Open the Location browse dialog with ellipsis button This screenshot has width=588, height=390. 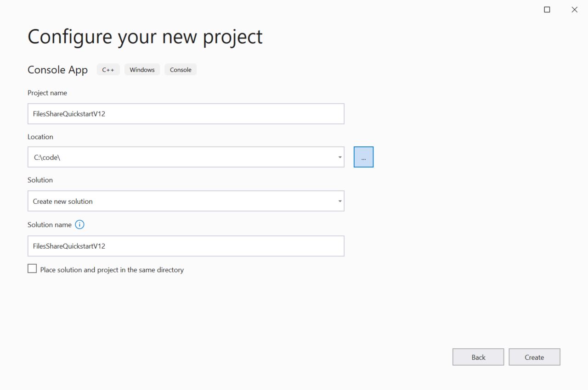click(x=363, y=156)
